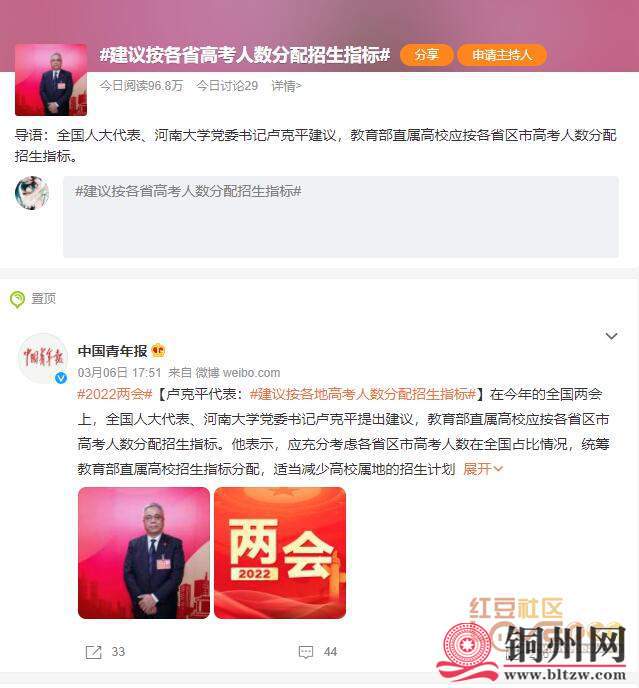Focus the topic post input box

[x=341, y=217]
